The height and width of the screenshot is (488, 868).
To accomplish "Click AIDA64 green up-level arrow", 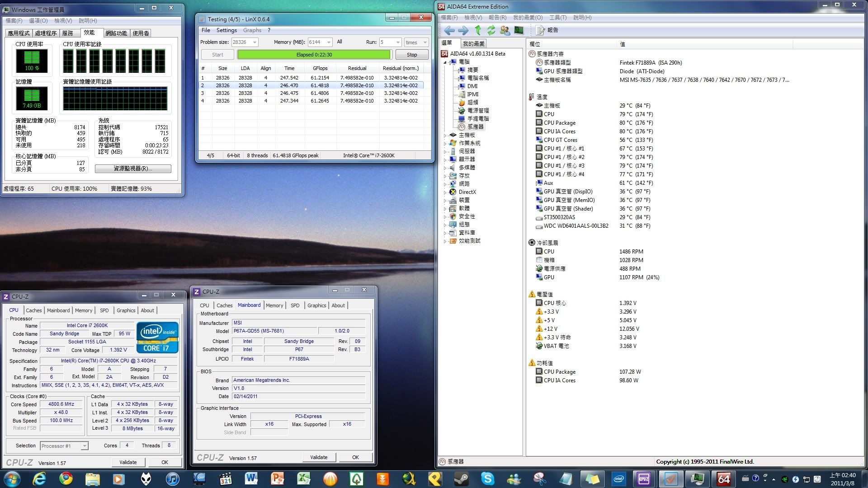I will click(478, 30).
